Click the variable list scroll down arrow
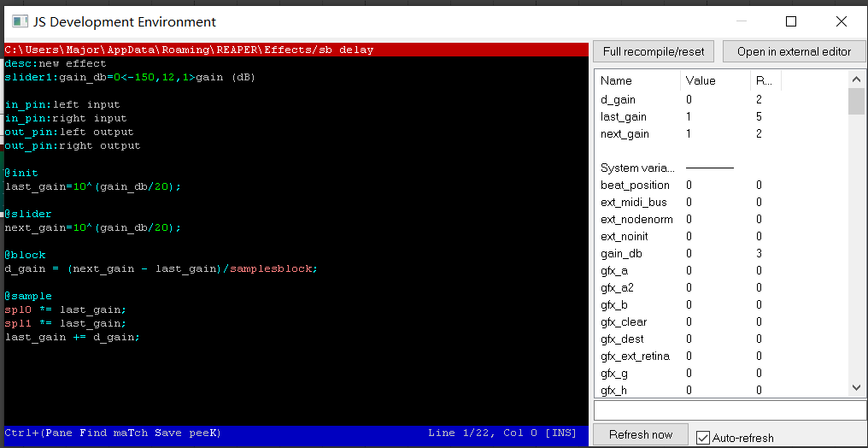Viewport: 868px width, 448px height. pyautogui.click(x=856, y=387)
